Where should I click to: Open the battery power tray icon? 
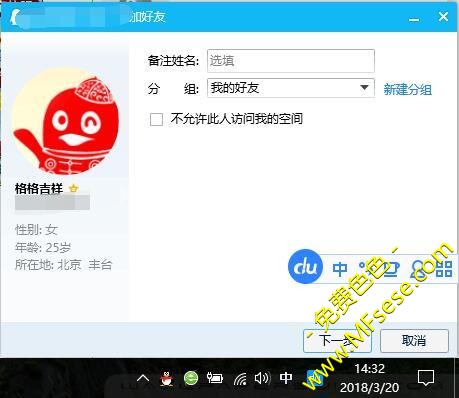(215, 378)
